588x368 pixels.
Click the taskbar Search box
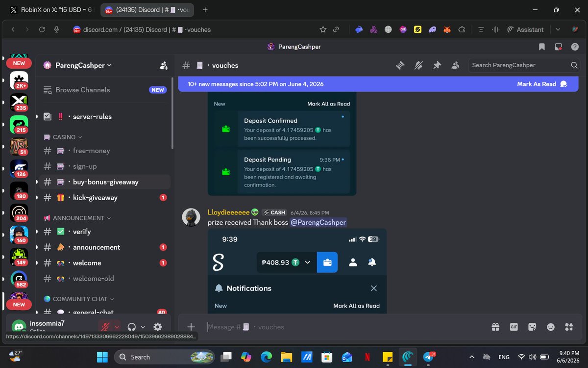165,357
